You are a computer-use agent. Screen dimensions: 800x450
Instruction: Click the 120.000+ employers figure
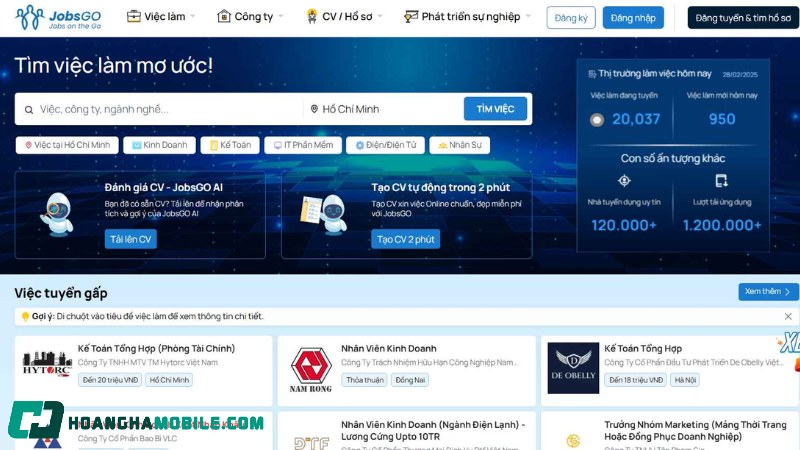tap(624, 225)
